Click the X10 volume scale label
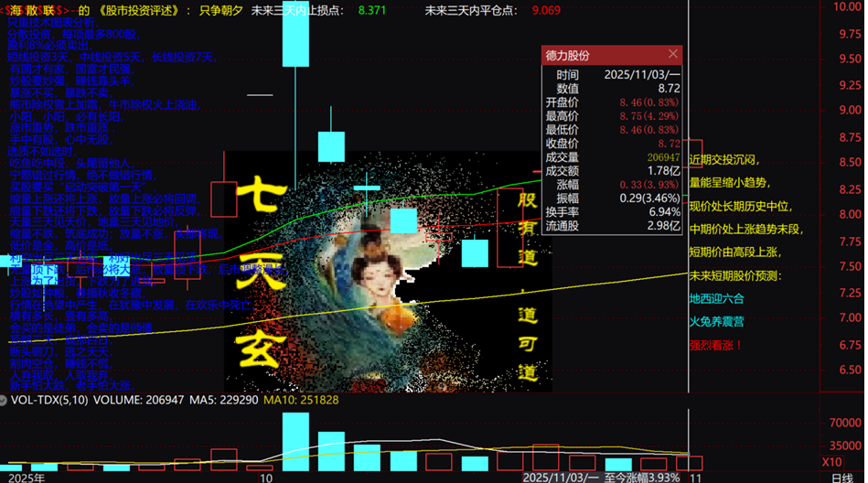The height and width of the screenshot is (483, 868). [831, 462]
